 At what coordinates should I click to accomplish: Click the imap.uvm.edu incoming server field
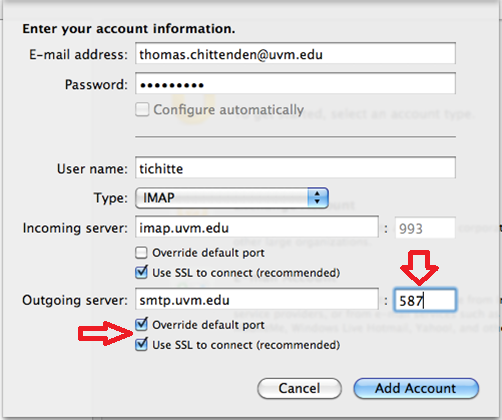[257, 228]
